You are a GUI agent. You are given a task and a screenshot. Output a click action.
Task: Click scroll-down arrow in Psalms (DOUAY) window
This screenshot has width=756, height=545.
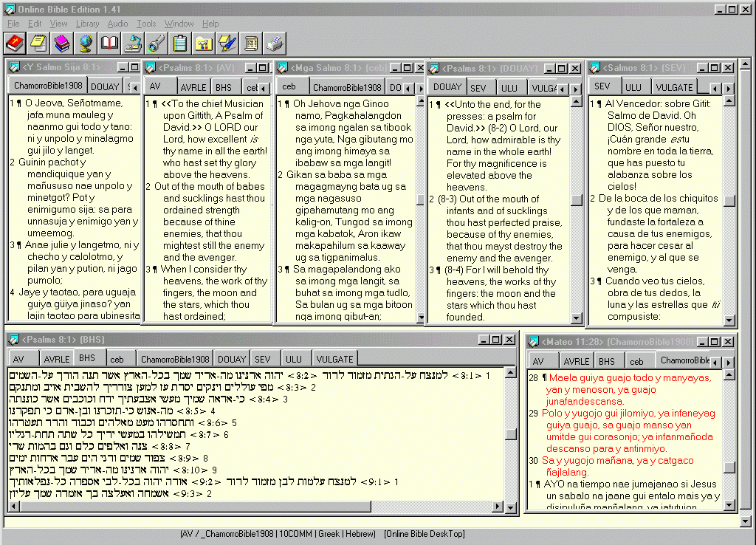coord(576,318)
